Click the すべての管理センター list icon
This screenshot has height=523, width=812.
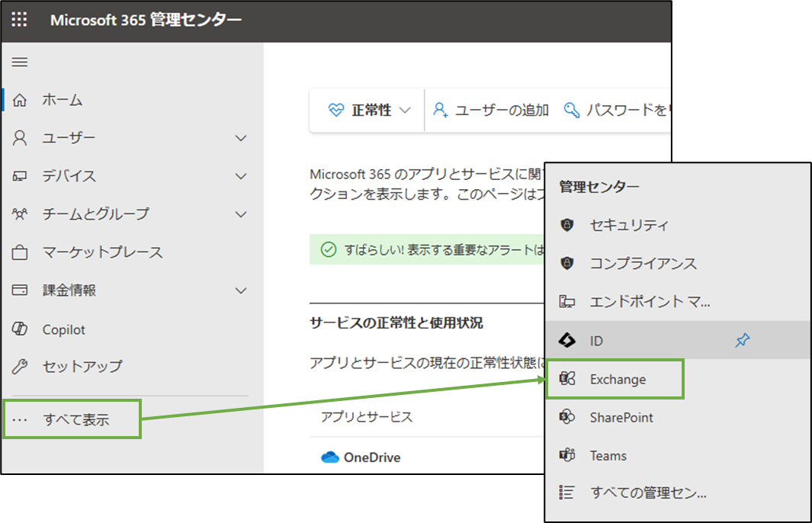567,492
